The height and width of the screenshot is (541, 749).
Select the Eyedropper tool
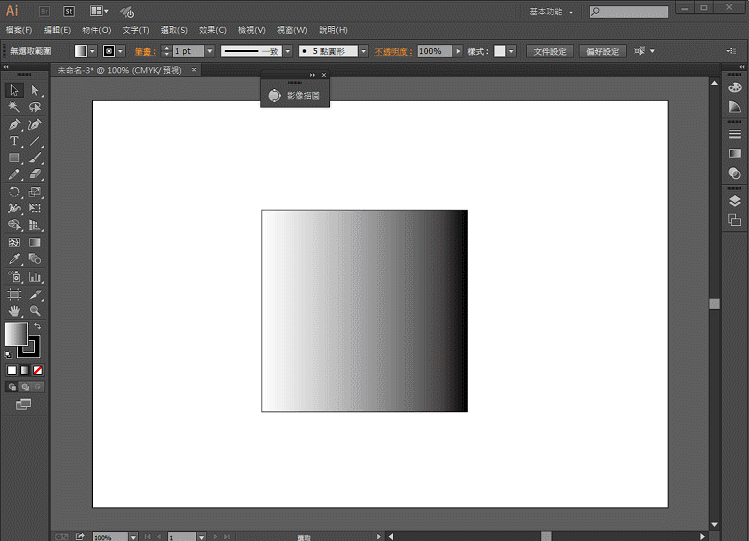14,259
